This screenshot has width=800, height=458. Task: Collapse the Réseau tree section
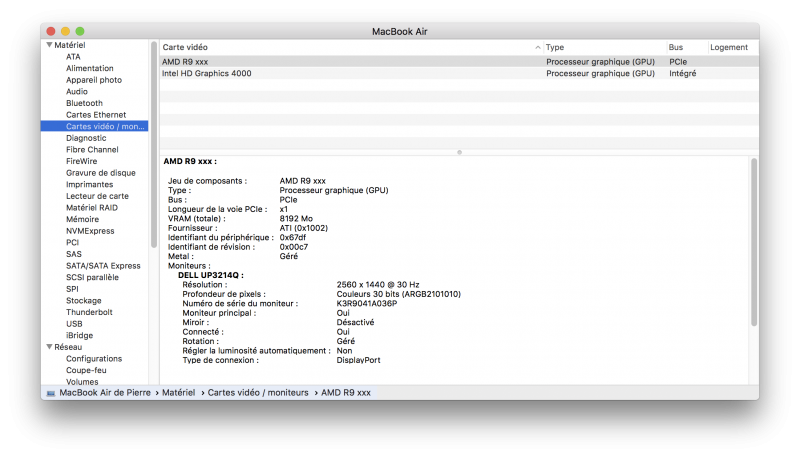(49, 347)
